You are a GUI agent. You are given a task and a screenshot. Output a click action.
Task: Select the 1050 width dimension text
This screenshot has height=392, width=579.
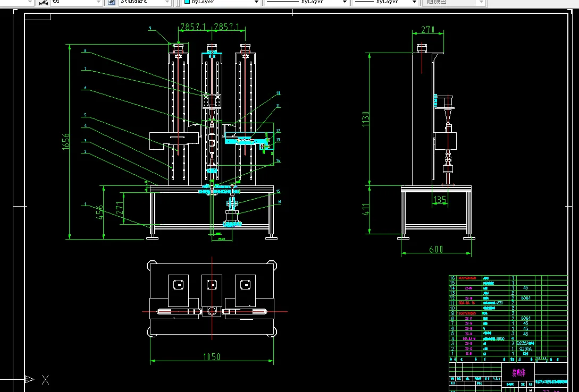pyautogui.click(x=212, y=356)
